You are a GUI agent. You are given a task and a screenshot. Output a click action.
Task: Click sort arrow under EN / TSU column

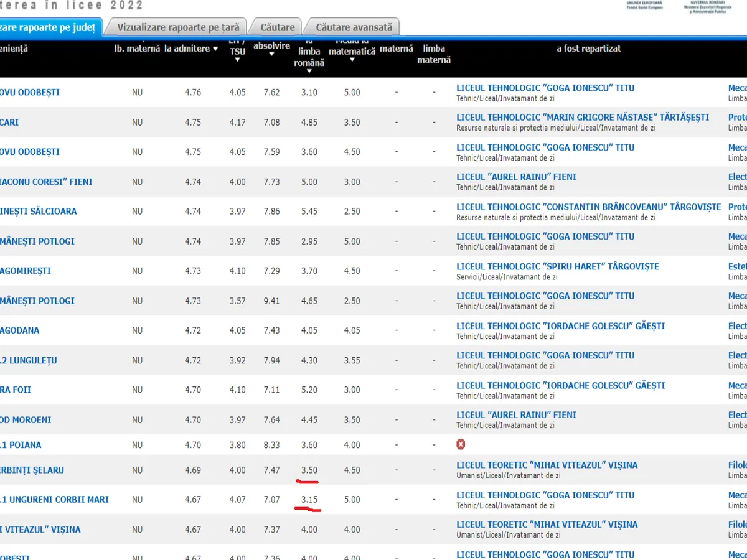point(237,60)
